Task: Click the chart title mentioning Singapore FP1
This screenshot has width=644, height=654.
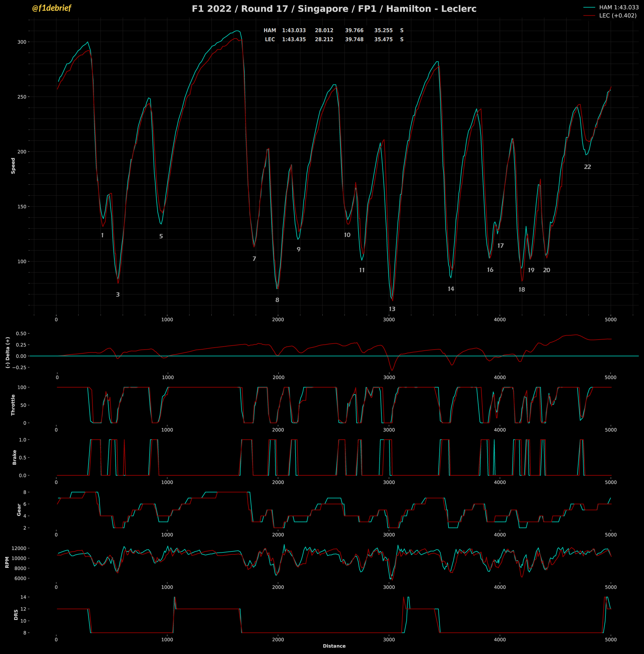Action: (334, 9)
